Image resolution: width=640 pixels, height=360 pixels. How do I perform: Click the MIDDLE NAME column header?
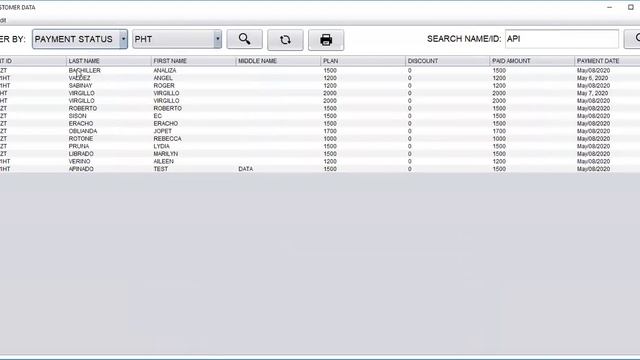(278, 61)
